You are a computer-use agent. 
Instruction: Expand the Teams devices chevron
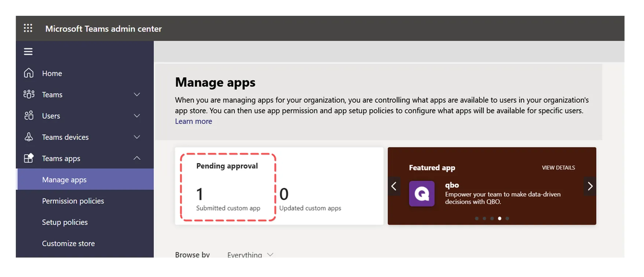point(137,137)
